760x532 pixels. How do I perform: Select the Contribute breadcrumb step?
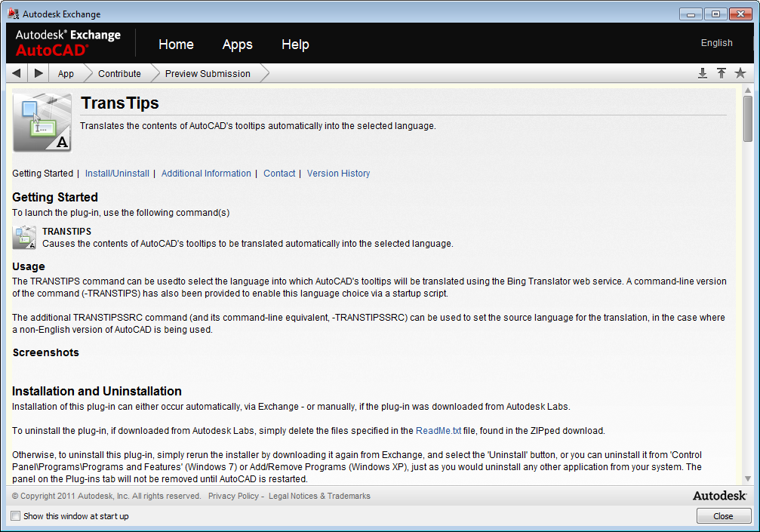119,74
